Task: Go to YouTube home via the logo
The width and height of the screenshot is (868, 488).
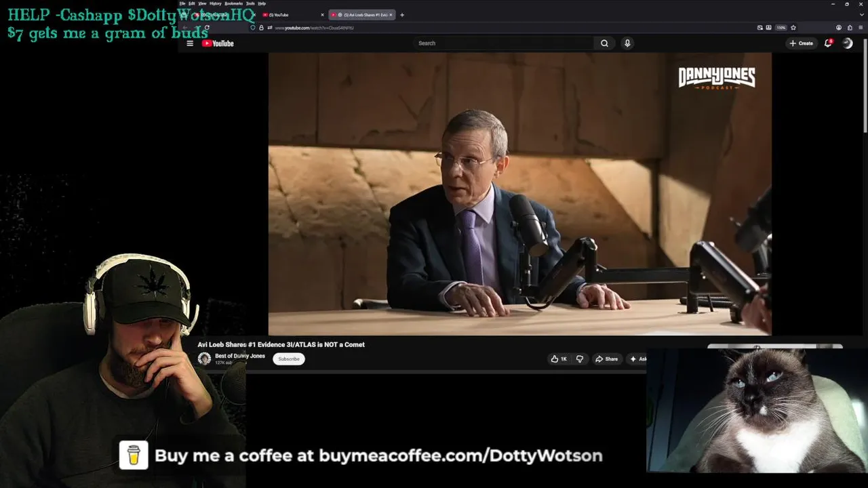Action: 218,43
